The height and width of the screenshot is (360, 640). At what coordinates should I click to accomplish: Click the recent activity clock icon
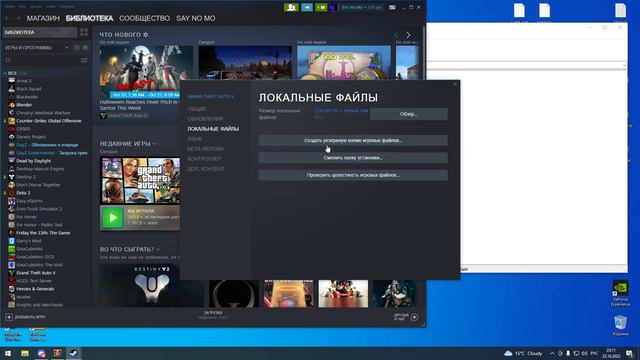point(77,48)
